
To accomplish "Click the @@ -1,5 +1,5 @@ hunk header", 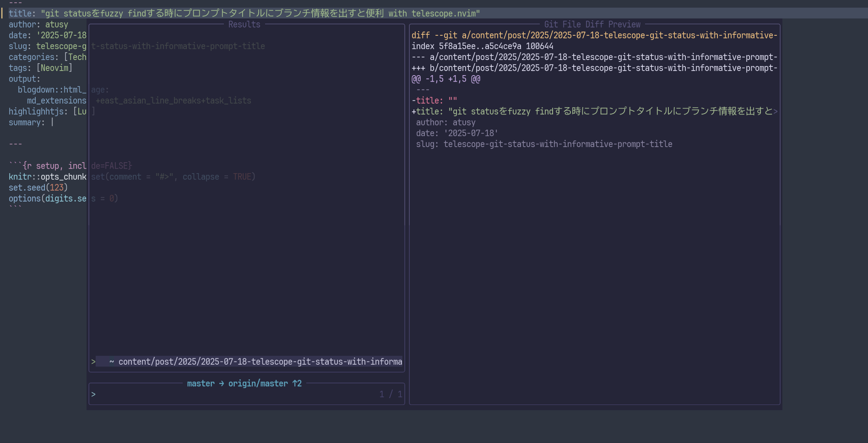I will pos(445,79).
